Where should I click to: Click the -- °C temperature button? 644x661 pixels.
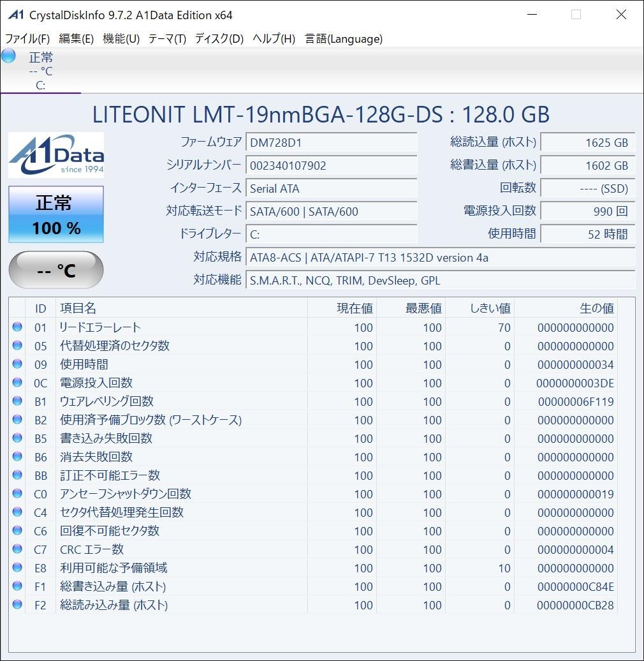tap(56, 270)
